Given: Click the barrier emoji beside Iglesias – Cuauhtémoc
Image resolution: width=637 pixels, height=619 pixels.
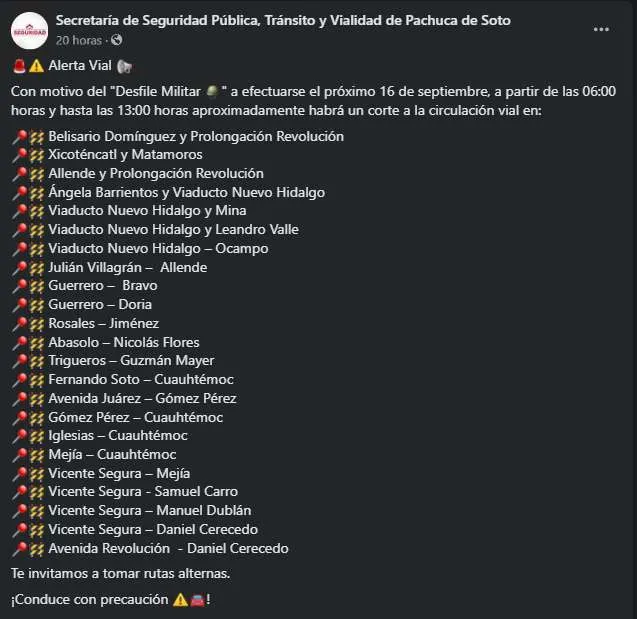Looking at the screenshot, I should 36,436.
